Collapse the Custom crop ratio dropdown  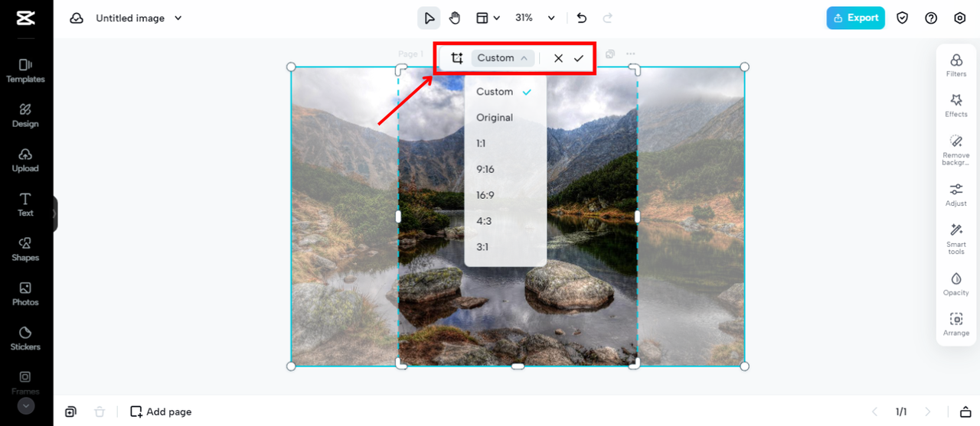tap(502, 58)
